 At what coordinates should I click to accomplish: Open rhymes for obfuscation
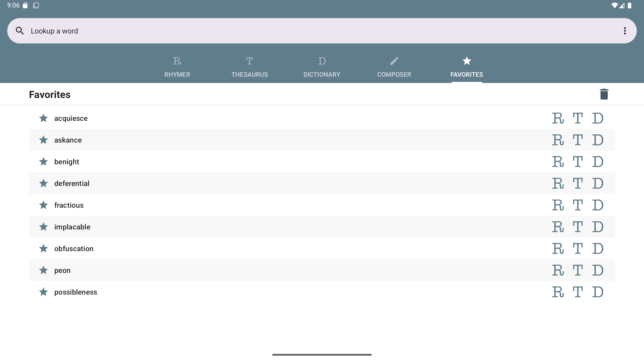[x=558, y=249]
